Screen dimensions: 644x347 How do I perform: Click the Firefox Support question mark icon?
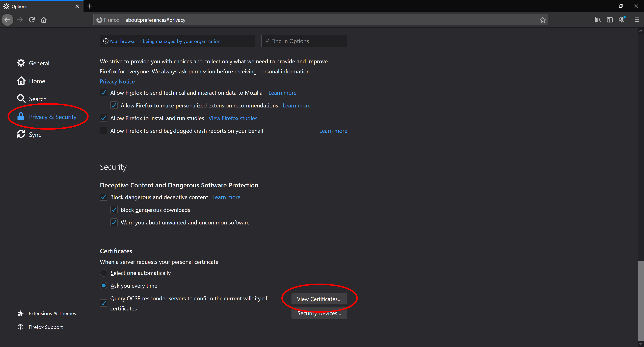21,327
